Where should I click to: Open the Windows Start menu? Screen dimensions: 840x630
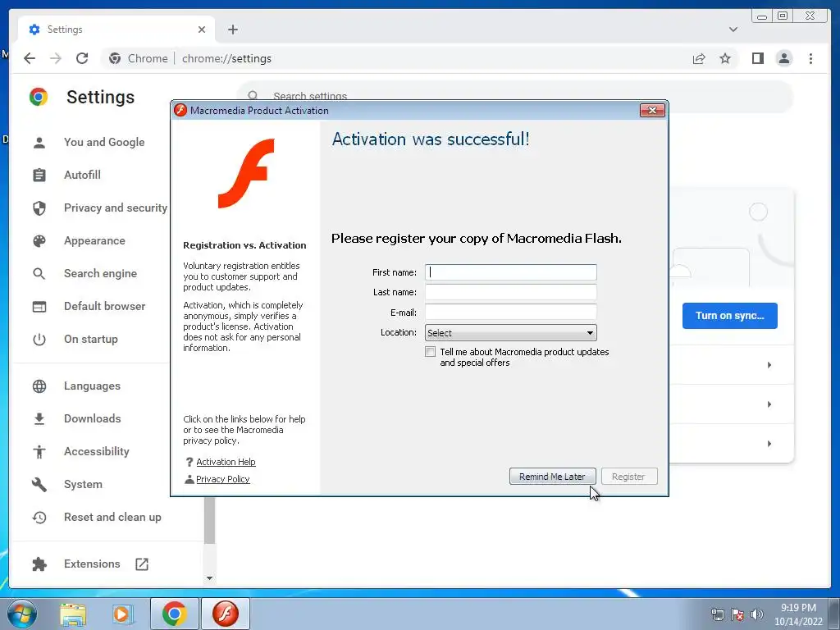coord(22,614)
